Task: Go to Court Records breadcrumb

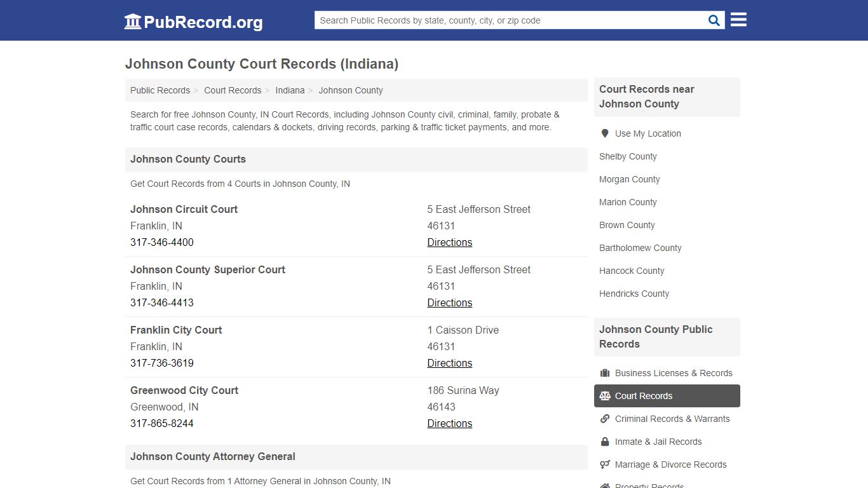Action: click(233, 90)
